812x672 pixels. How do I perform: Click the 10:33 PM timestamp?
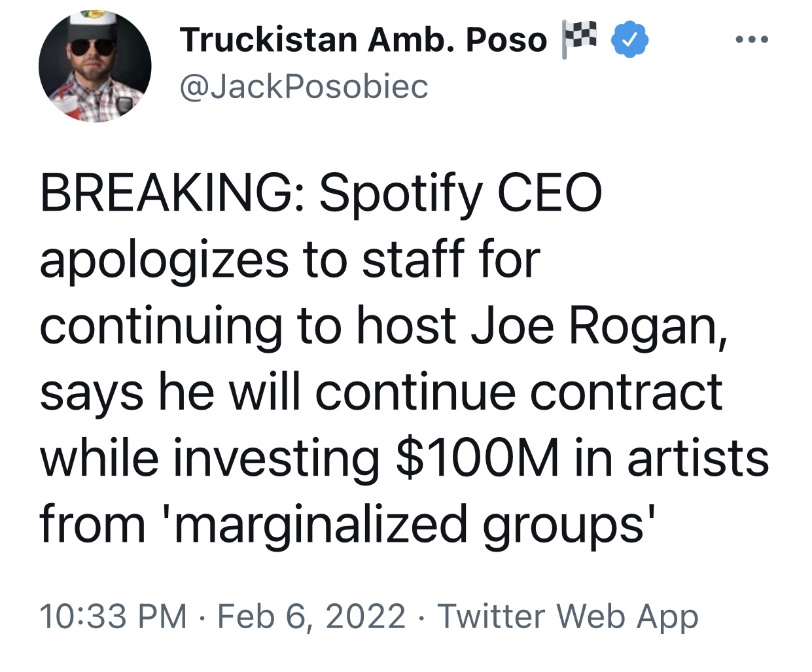(x=113, y=616)
